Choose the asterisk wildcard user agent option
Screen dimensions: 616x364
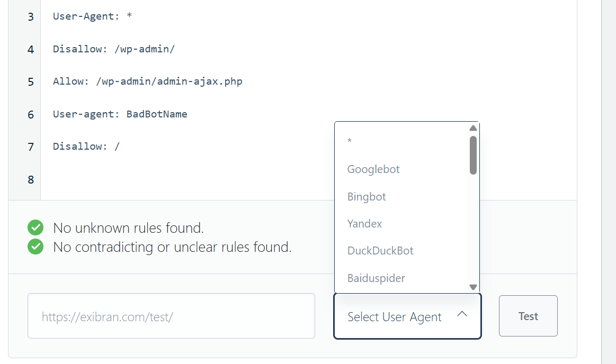pos(350,141)
